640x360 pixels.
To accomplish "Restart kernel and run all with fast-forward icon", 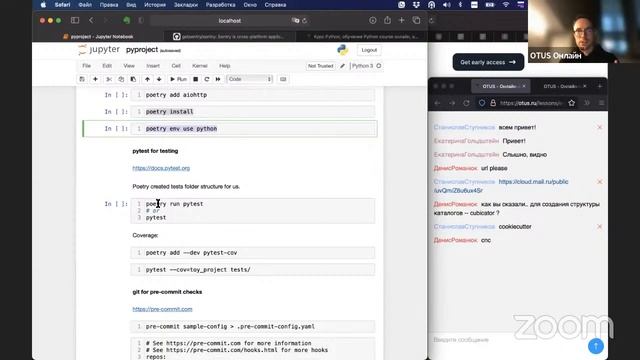I will pos(218,79).
